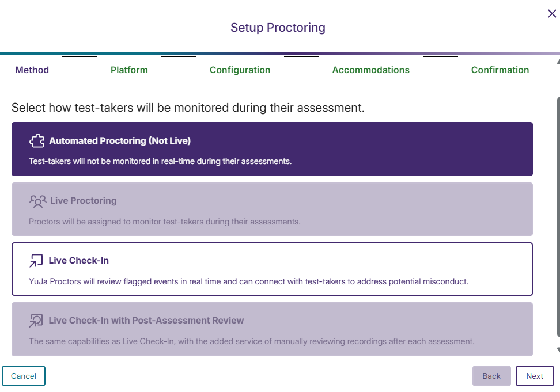Click the Live Proctoring group-of-people icon
560x392 pixels.
click(x=38, y=201)
